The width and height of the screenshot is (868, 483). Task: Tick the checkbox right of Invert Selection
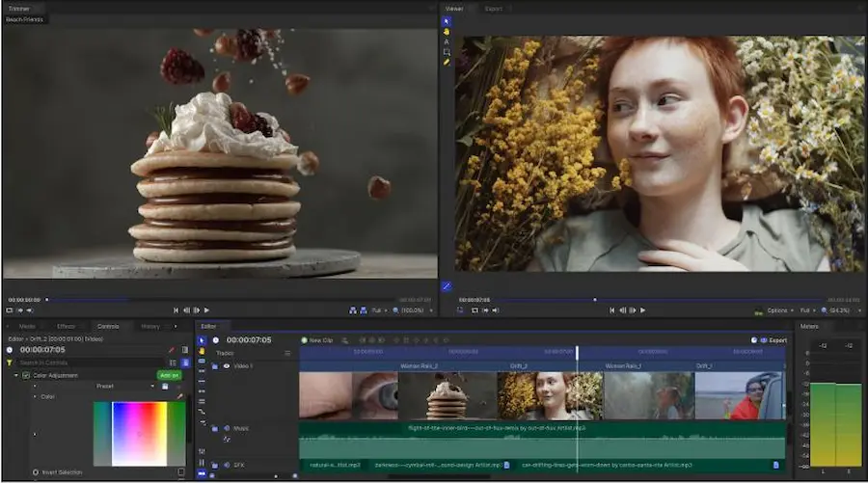point(181,472)
